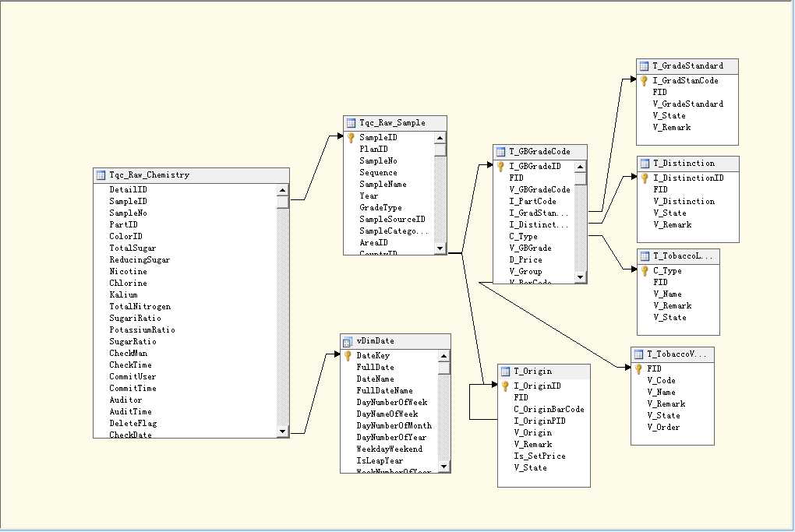Click the T_TobaccoL... table icon
This screenshot has height=532, width=795.
point(645,256)
